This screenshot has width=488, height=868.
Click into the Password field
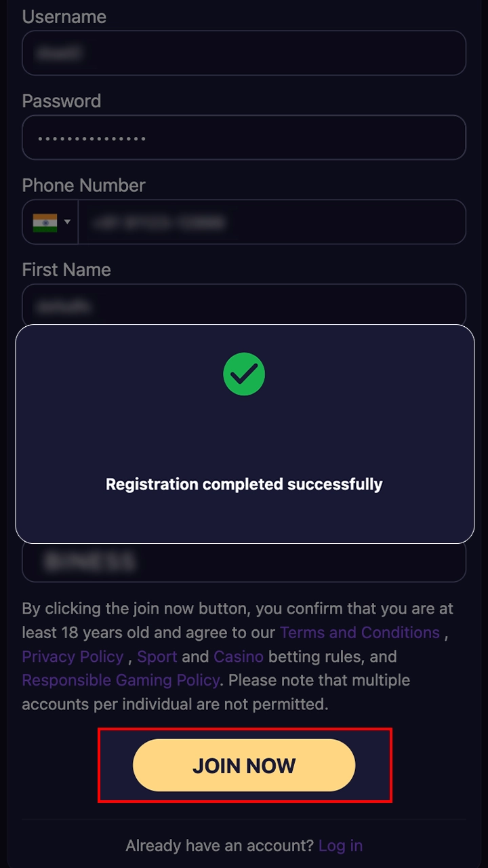244,138
